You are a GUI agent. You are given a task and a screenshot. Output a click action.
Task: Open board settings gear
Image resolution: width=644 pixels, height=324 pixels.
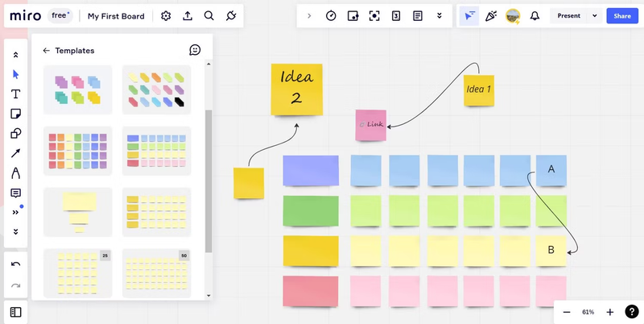(x=166, y=16)
